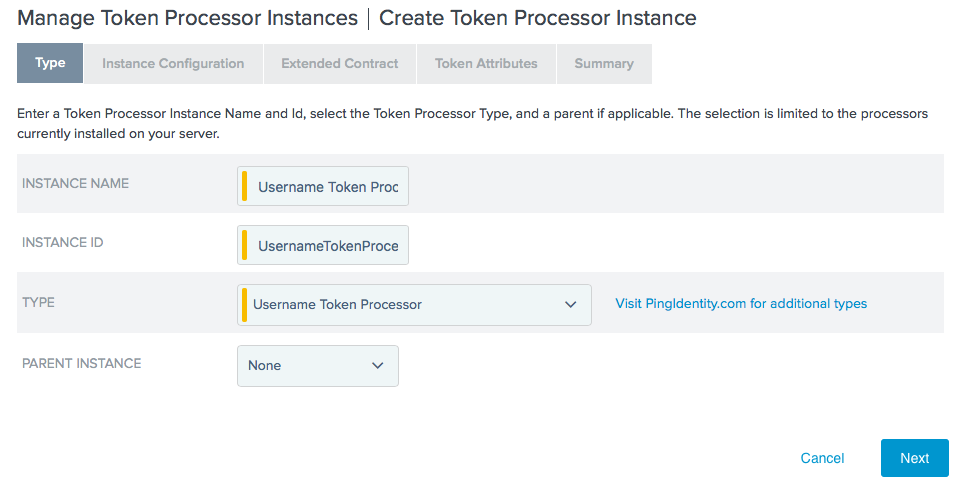Click the yellow required marker in Type field
This screenshot has height=494, width=959.
(x=244, y=304)
